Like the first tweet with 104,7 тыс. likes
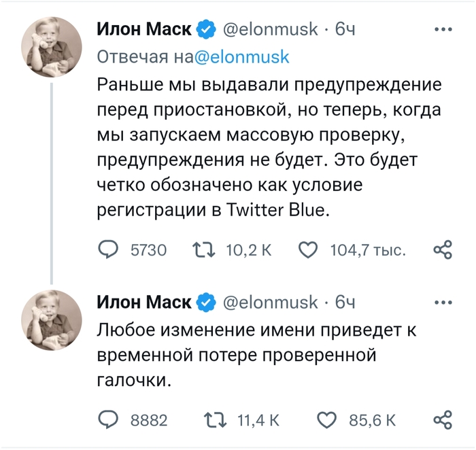The image size is (476, 450). click(309, 250)
